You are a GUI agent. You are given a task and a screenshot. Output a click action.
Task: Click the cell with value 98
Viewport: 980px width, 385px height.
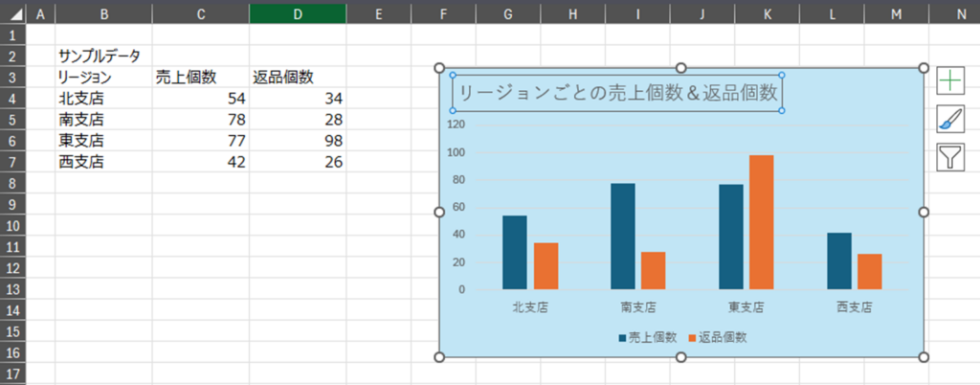pos(298,141)
